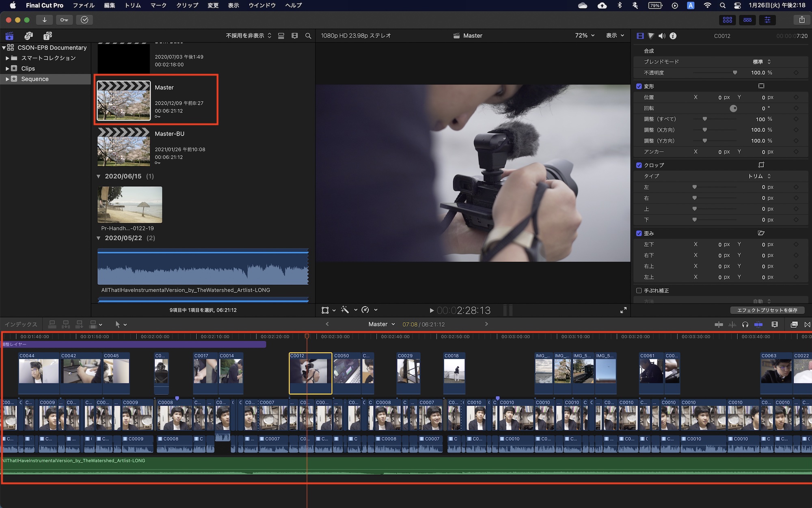
Task: Open the ウインドウ menu
Action: coord(262,5)
